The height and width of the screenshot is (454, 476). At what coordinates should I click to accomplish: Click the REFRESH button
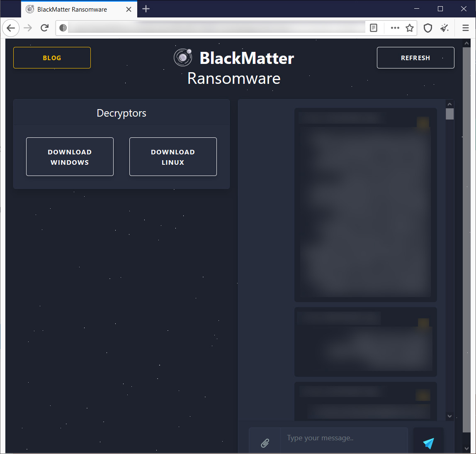(x=415, y=58)
